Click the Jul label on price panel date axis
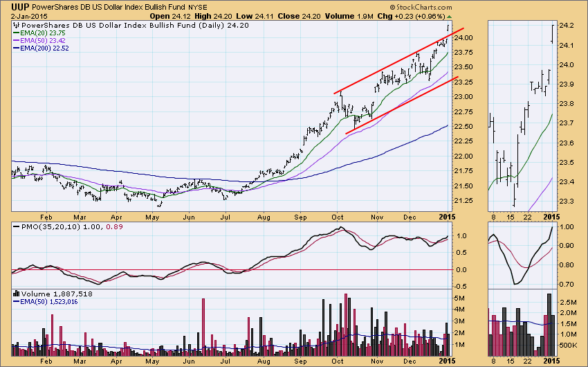 [225, 217]
